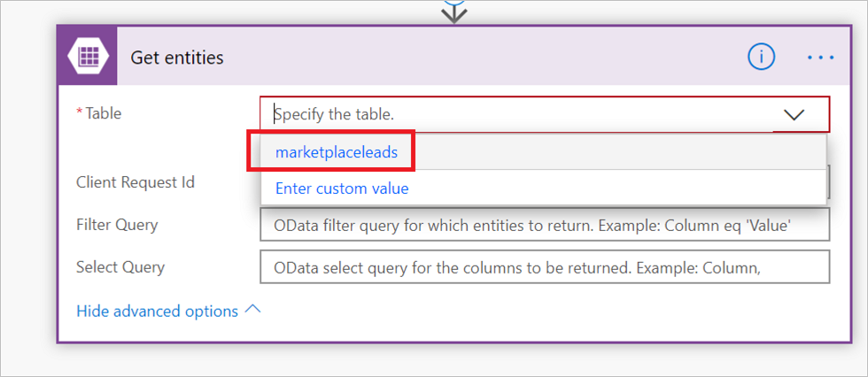Collapse options using chevron beside Hide advanced options
Viewport: 868px width, 377px height.
(252, 310)
